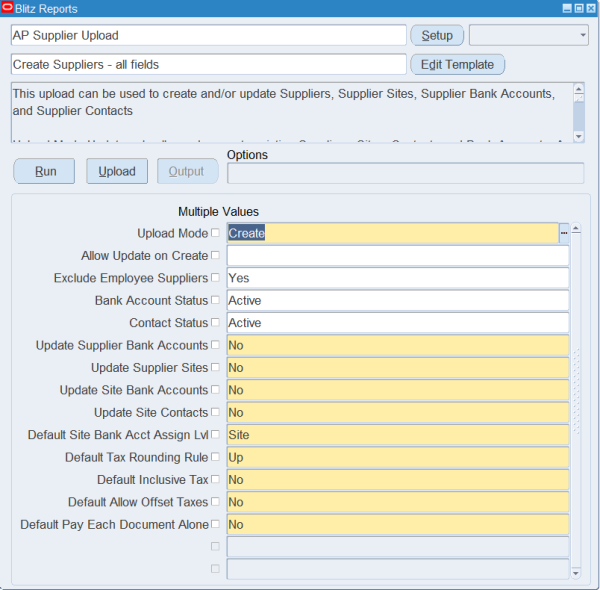Image resolution: width=600 pixels, height=590 pixels.
Task: Click the Default Tax Rounding Rule field showing Up
Action: pyautogui.click(x=398, y=457)
